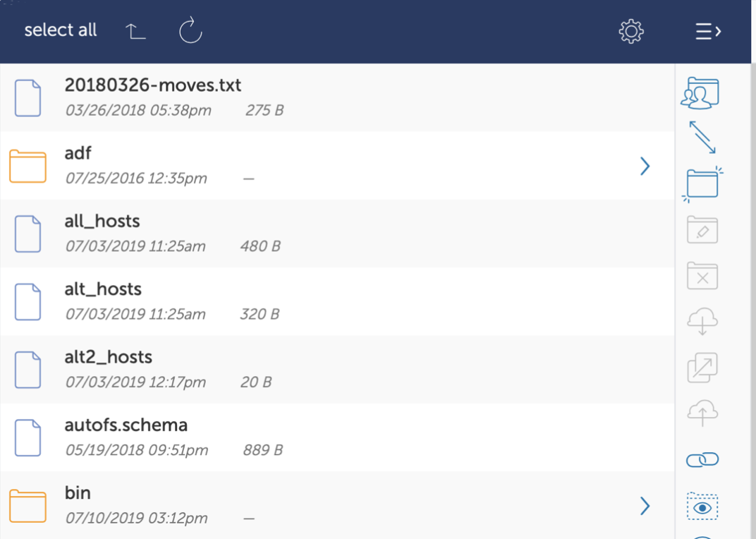Collapse the side menu with list-arrow icon

click(708, 31)
